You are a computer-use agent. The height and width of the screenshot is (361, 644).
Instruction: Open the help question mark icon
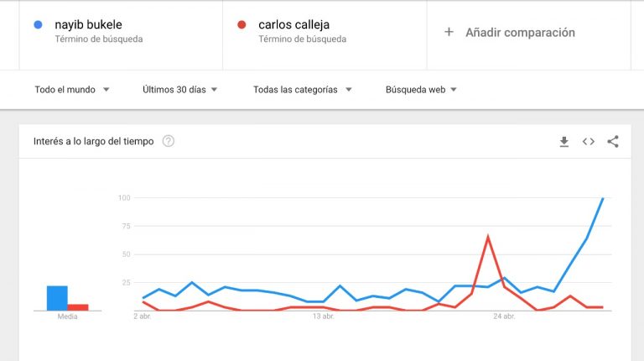169,141
